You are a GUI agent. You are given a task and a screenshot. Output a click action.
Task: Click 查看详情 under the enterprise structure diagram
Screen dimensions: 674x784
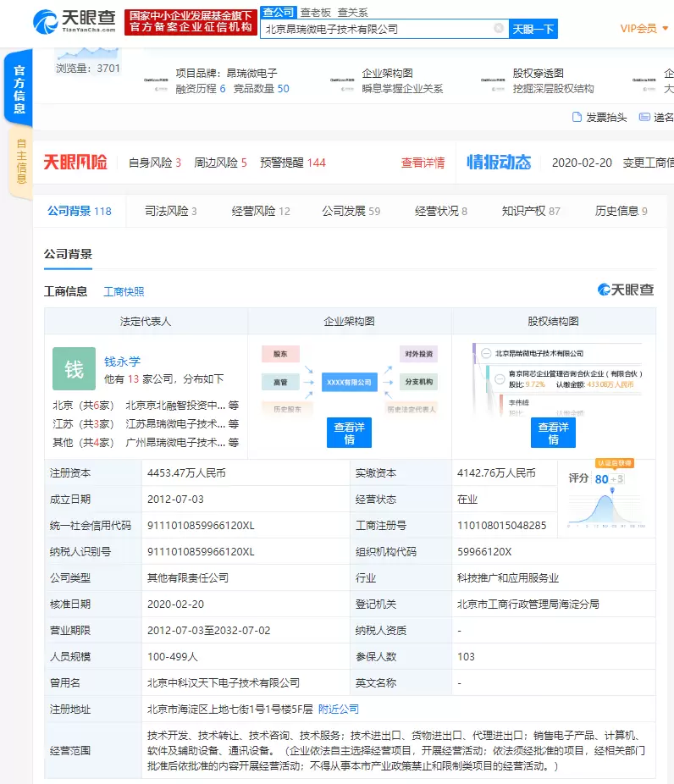(349, 433)
